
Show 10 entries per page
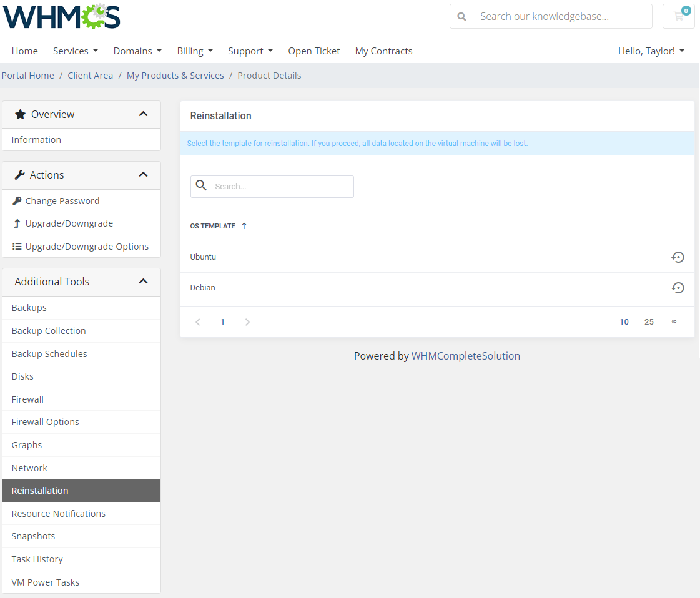click(x=624, y=321)
